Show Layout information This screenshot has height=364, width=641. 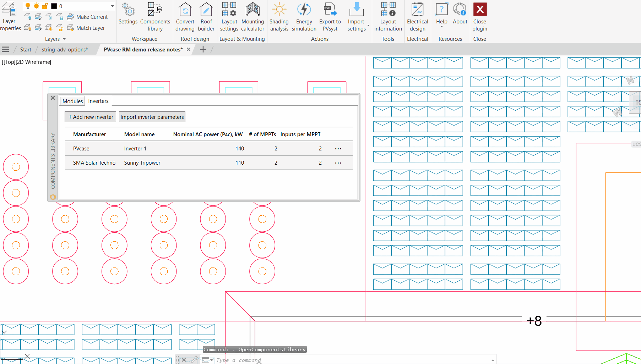tap(388, 17)
